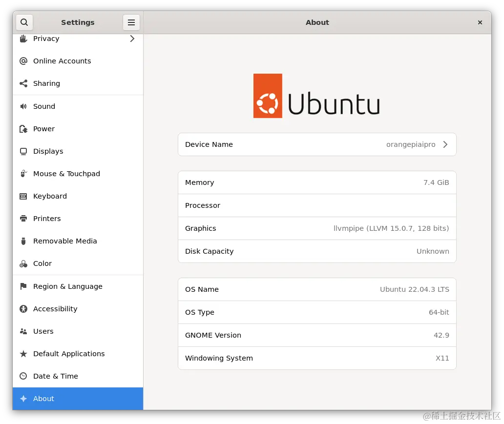Close the Settings window
The image size is (504, 424).
point(480,22)
